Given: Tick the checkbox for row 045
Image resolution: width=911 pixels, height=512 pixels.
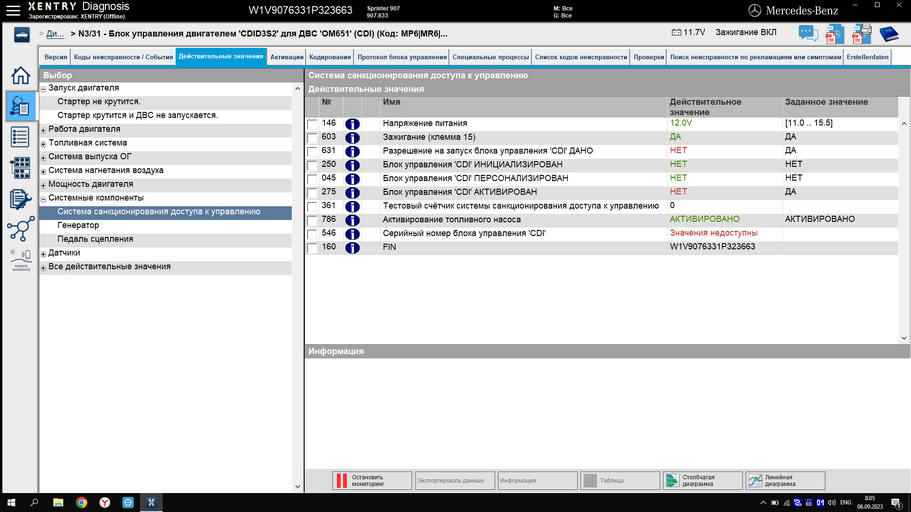Looking at the screenshot, I should coord(312,180).
